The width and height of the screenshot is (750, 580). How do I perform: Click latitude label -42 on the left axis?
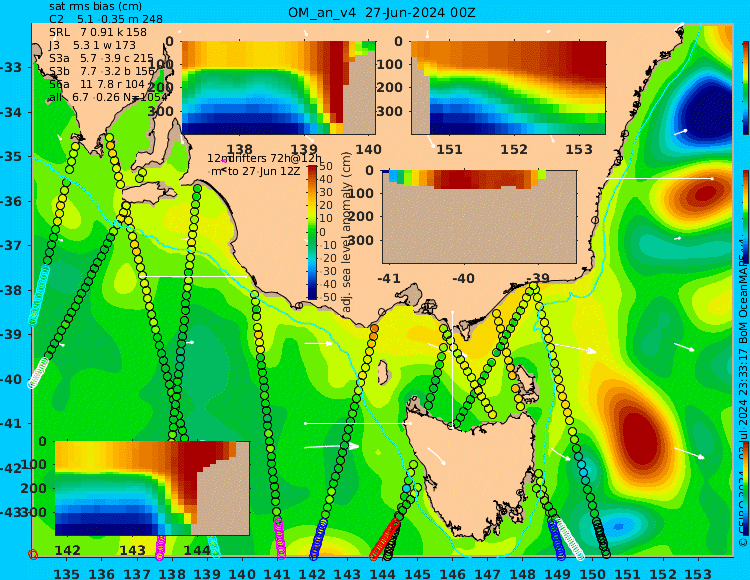click(x=11, y=468)
